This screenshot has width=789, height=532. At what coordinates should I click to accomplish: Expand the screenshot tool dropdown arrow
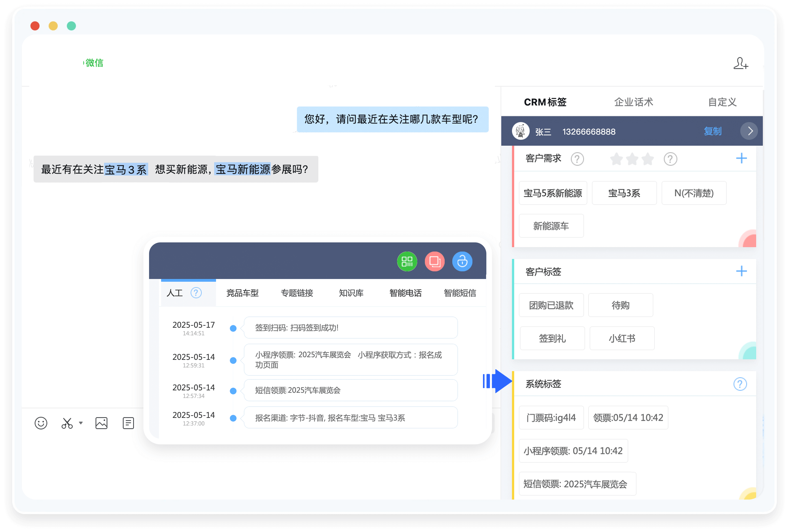[81, 423]
